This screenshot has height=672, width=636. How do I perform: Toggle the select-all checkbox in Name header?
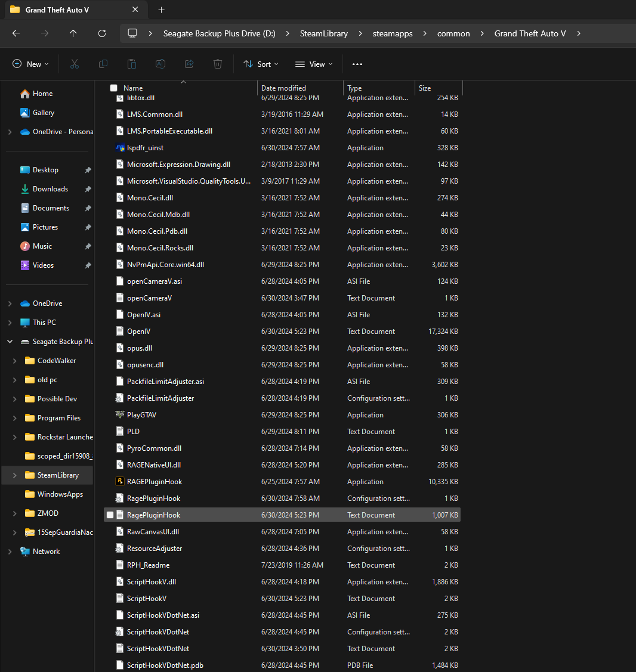click(113, 88)
